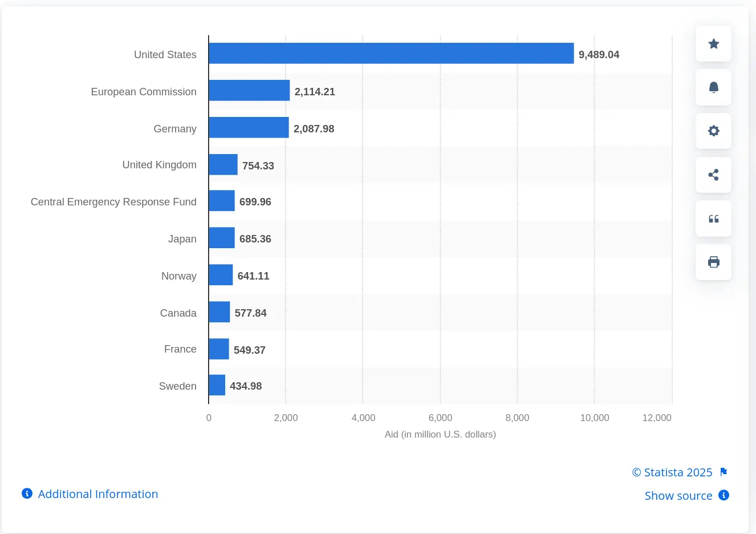Open the Additional Information link
The image size is (756, 534).
pyautogui.click(x=97, y=494)
